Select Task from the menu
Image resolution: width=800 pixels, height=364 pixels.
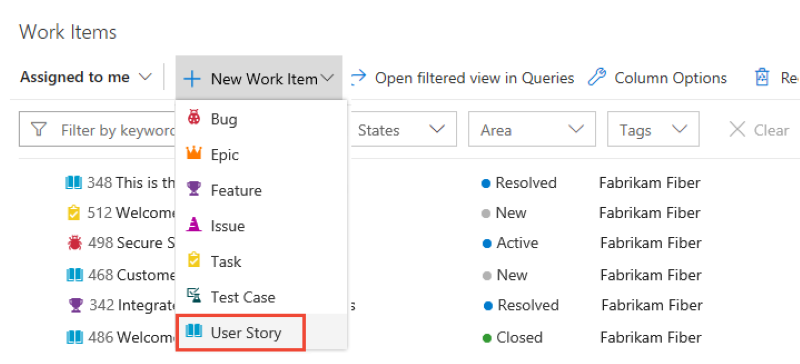point(261,261)
